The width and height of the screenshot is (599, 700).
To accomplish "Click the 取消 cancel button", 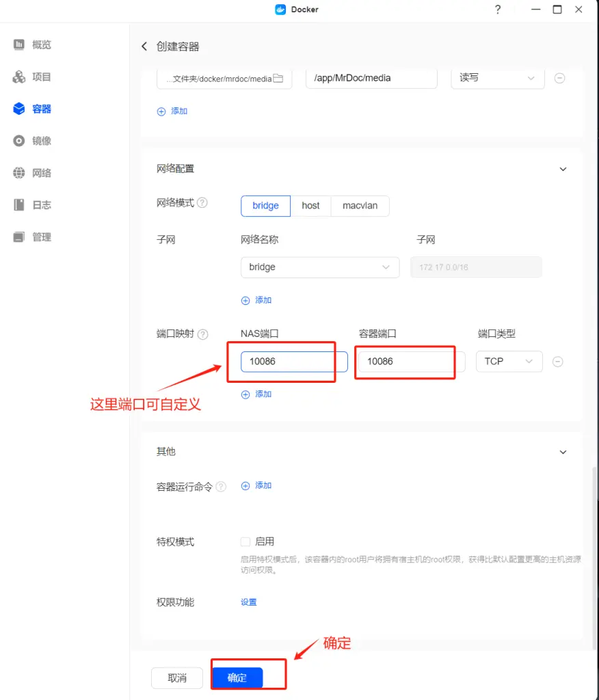I will tap(177, 678).
